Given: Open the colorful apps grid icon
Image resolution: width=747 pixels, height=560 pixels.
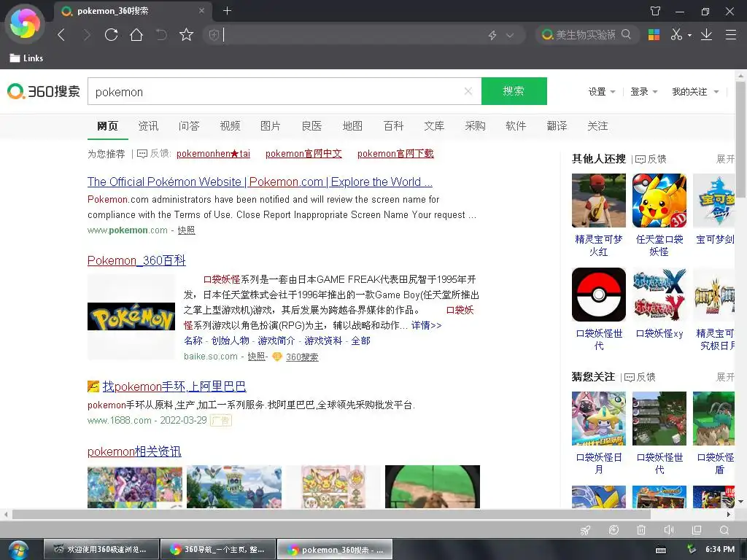Looking at the screenshot, I should (x=654, y=34).
